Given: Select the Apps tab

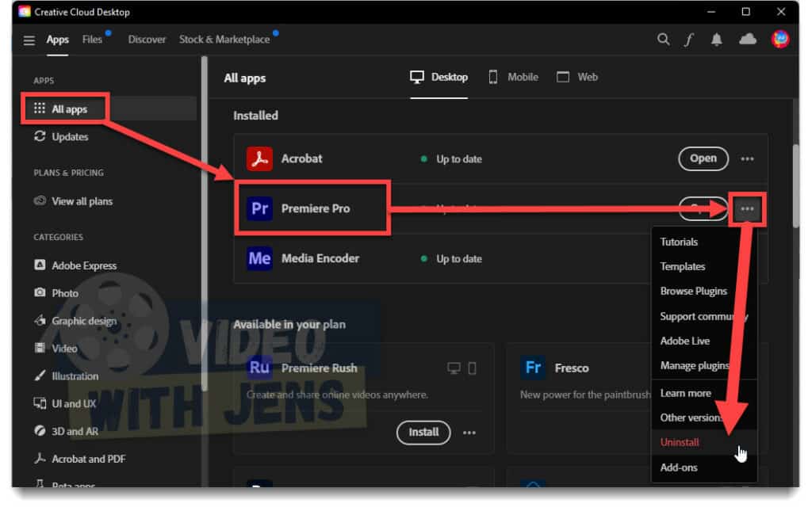Looking at the screenshot, I should pyautogui.click(x=57, y=40).
